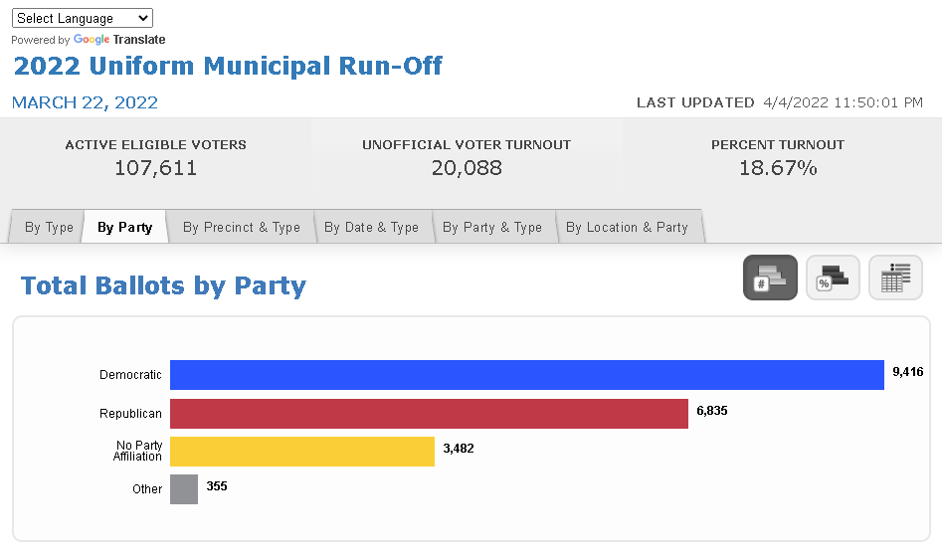The image size is (942, 560).
Task: Open the By Type tab
Action: tap(47, 227)
